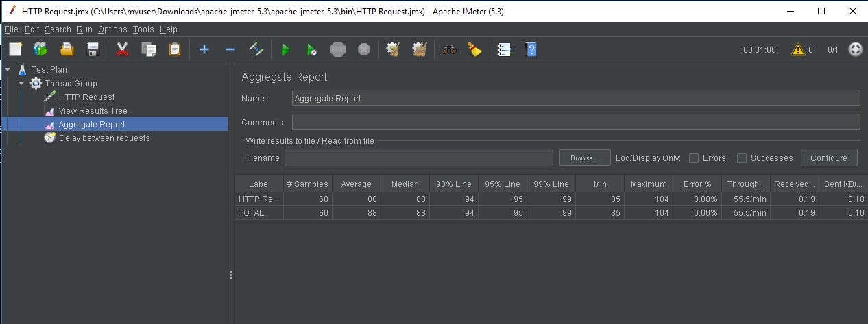Click the Stop test icon

point(338,49)
